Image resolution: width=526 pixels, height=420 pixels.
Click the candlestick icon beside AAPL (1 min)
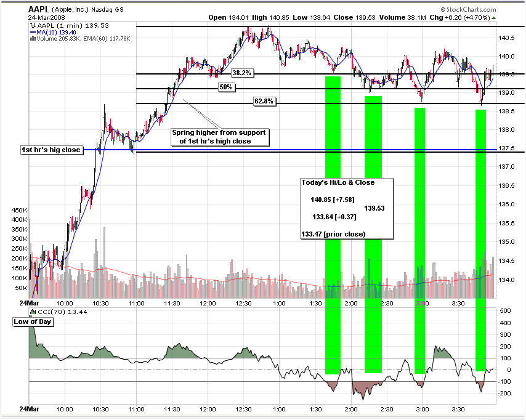point(33,25)
